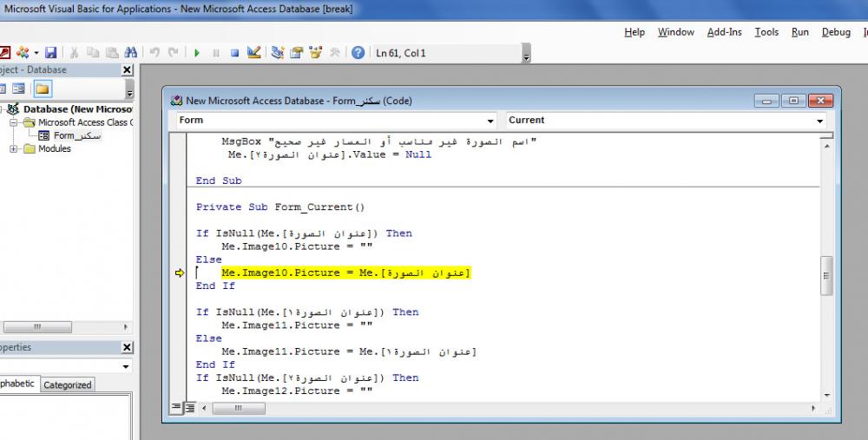868x440 pixels.
Task: Click the code window title icon
Action: [x=176, y=101]
